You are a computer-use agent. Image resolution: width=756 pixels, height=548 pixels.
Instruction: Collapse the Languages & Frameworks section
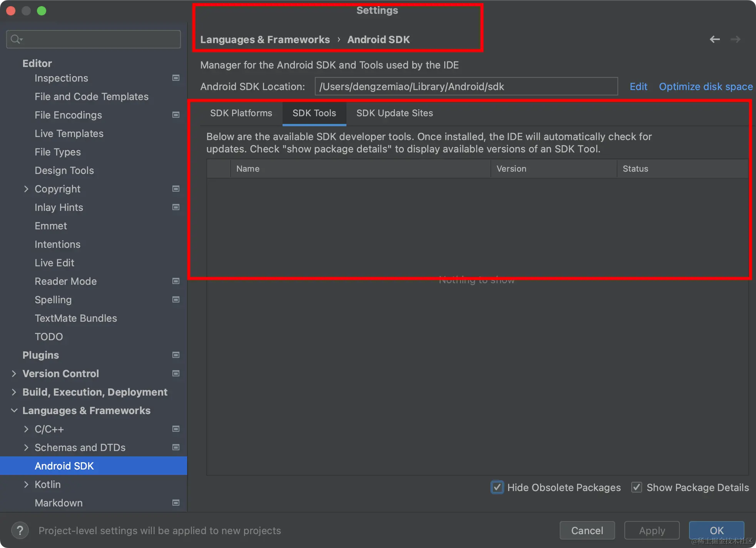pyautogui.click(x=14, y=411)
